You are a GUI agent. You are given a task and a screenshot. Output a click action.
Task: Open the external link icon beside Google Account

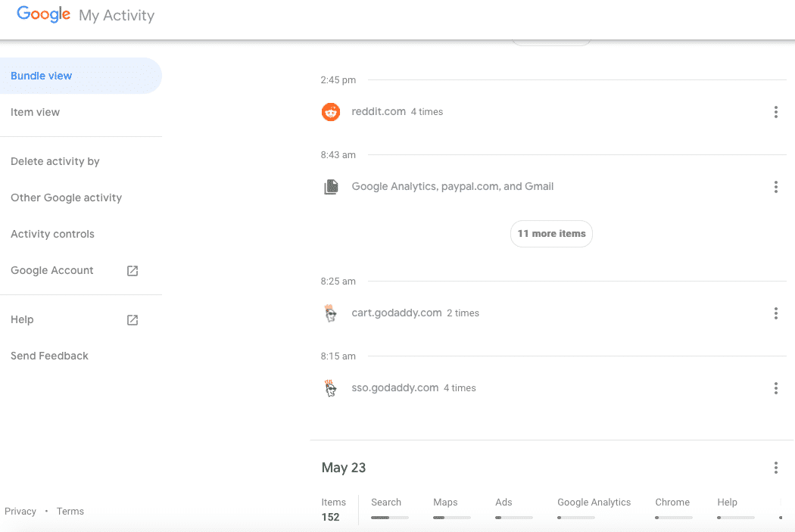pos(132,271)
